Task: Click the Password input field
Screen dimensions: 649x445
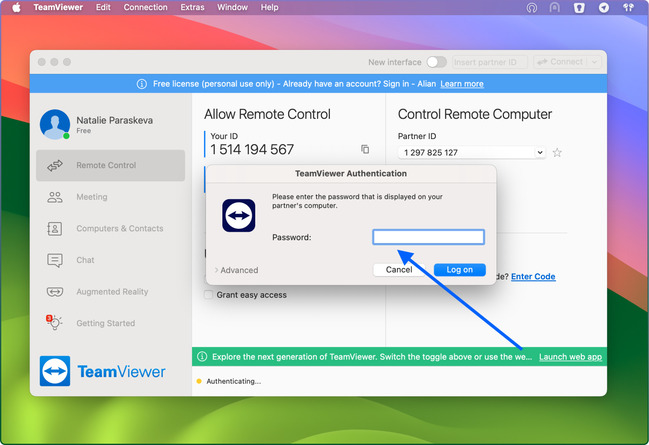Action: 428,237
